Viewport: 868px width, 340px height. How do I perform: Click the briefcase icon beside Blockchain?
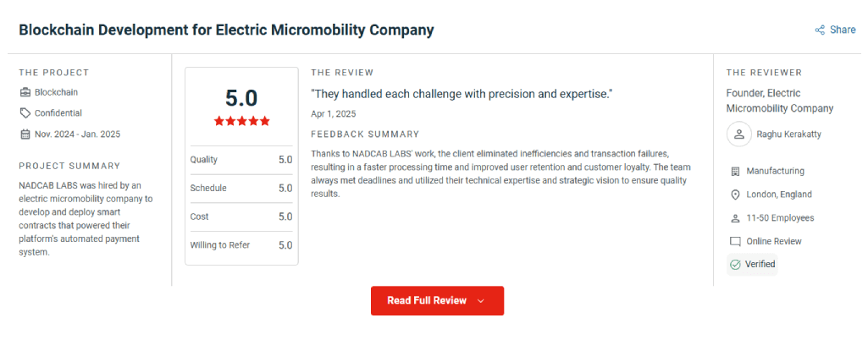tap(25, 92)
